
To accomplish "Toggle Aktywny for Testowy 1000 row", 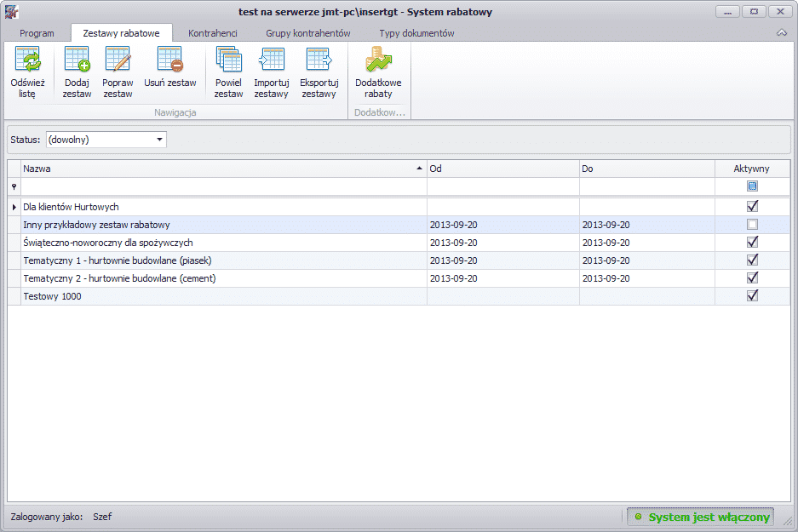I will [x=752, y=295].
